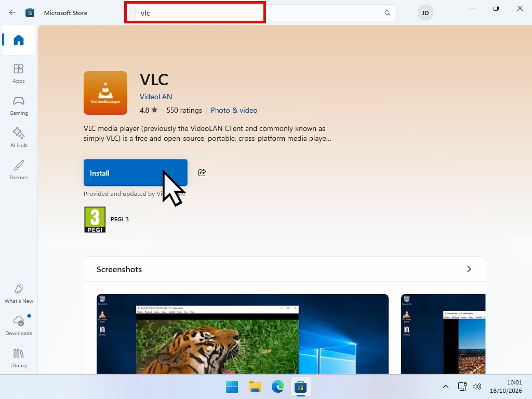Show hidden tray icons chevron

click(446, 387)
